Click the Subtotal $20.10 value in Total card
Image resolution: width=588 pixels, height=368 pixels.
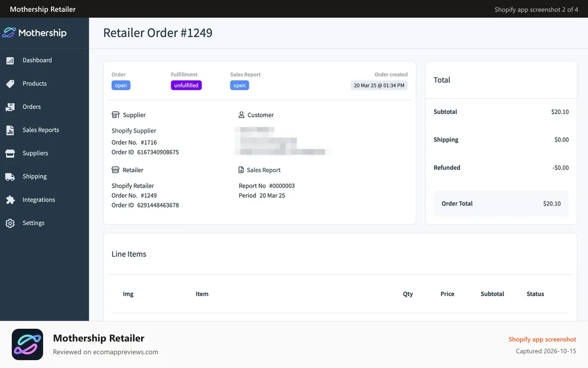coord(560,112)
